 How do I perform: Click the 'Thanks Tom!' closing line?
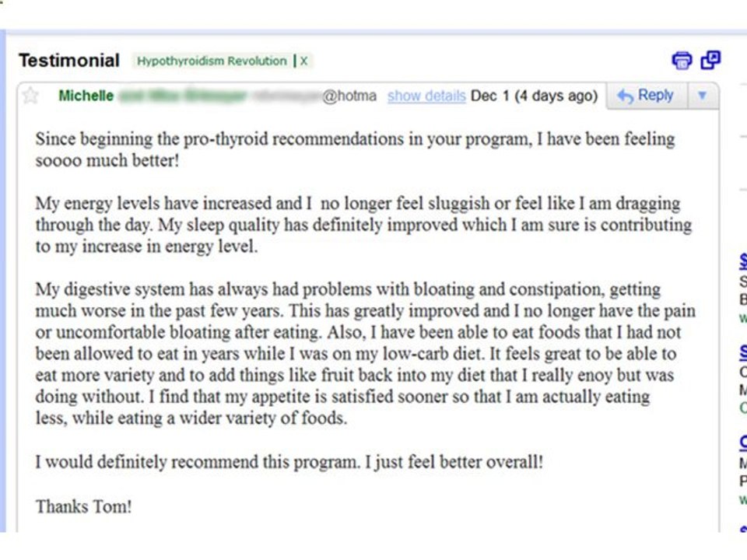(83, 506)
